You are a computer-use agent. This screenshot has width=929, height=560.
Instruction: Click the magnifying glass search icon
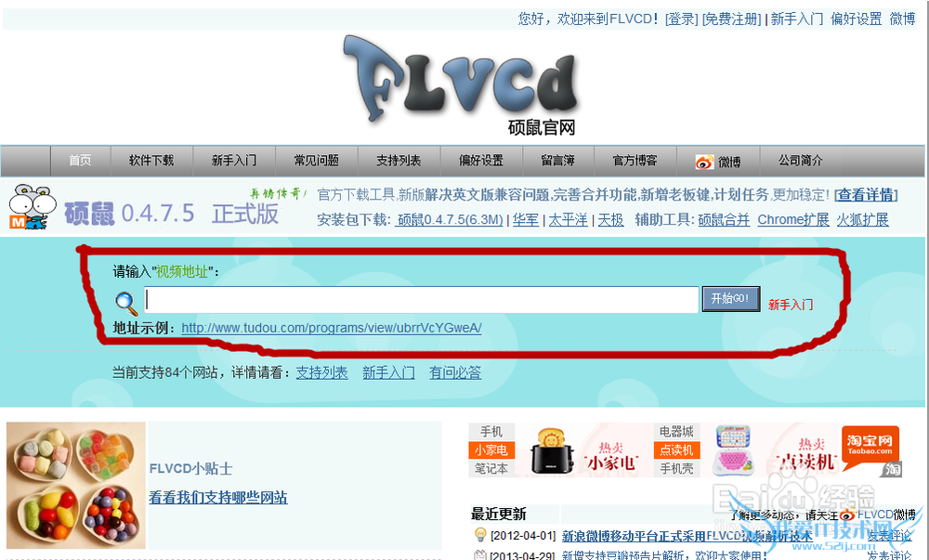click(126, 304)
